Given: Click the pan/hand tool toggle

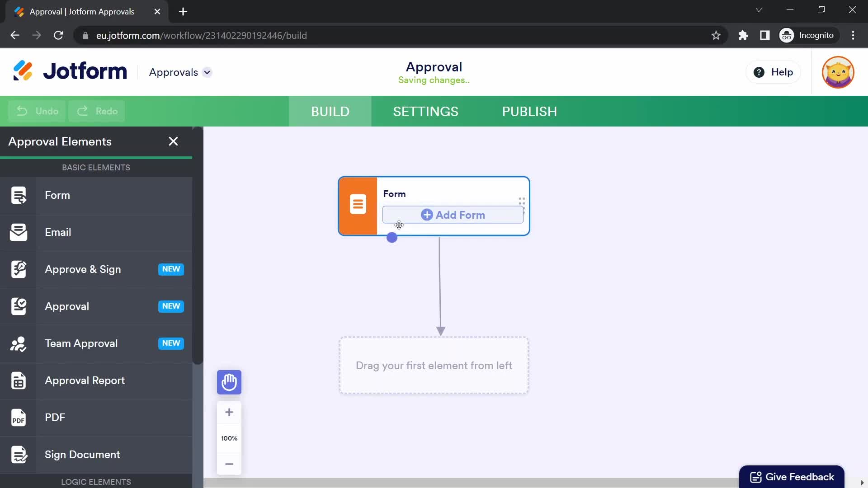Looking at the screenshot, I should click(230, 382).
